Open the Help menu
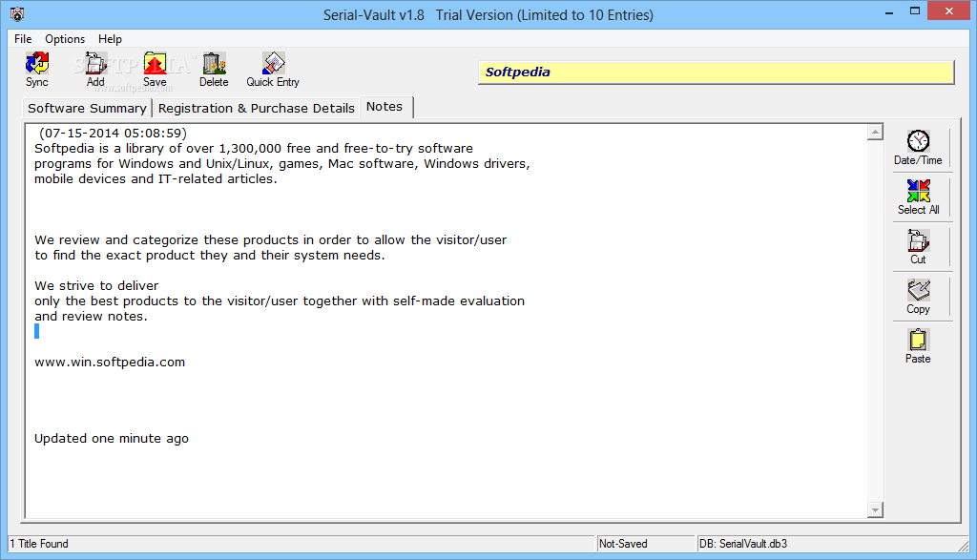 click(110, 38)
